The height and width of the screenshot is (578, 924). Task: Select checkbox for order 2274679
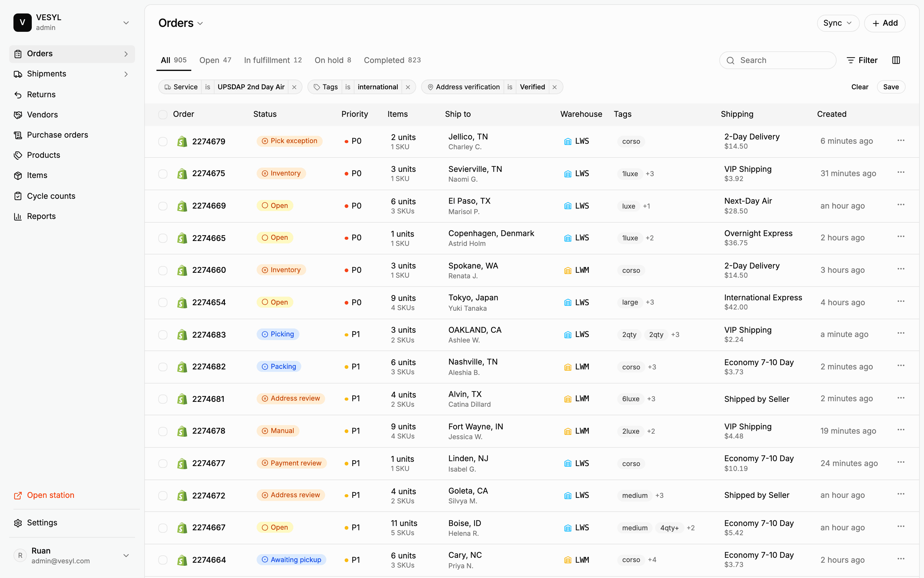(163, 141)
